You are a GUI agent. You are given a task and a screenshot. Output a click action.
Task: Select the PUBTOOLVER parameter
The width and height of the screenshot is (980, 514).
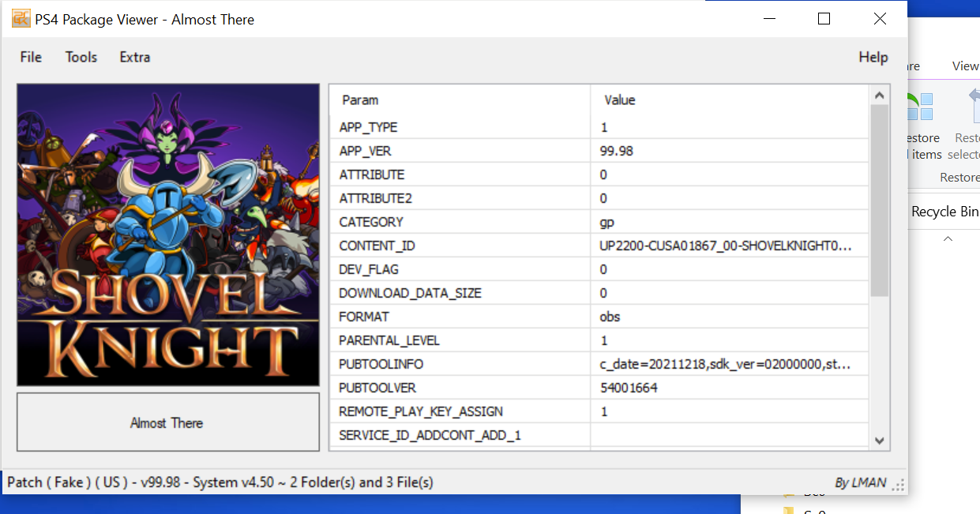click(377, 388)
